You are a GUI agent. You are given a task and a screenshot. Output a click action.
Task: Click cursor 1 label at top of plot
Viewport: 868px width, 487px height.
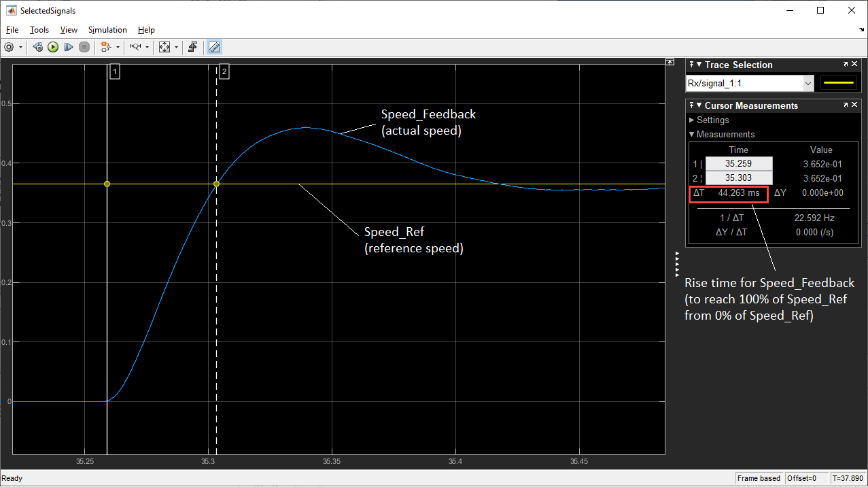click(115, 71)
